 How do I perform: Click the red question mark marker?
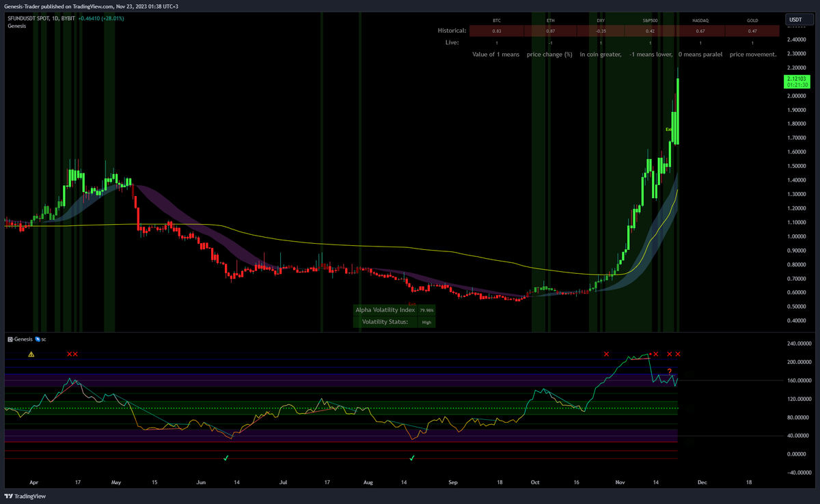(x=670, y=371)
